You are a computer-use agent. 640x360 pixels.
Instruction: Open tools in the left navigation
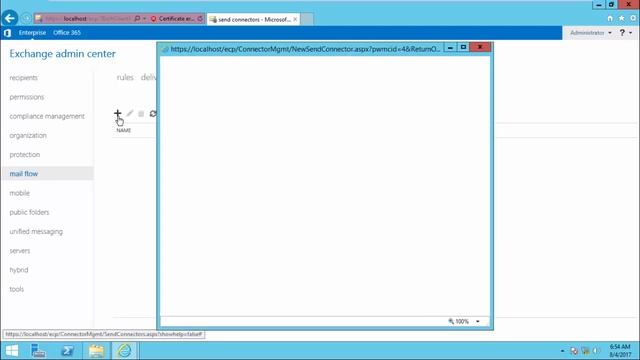(x=16, y=289)
